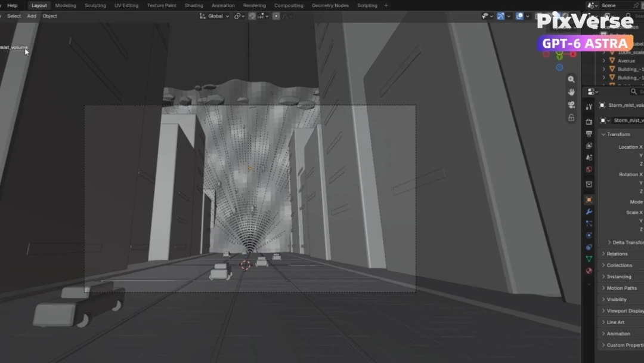The image size is (644, 363).
Task: Open the Object Data properties tab
Action: (589, 259)
